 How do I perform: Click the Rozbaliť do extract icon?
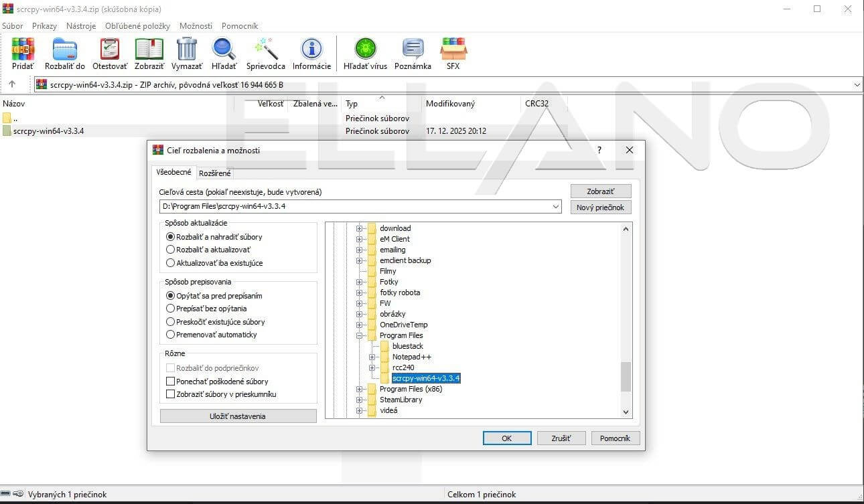65,50
